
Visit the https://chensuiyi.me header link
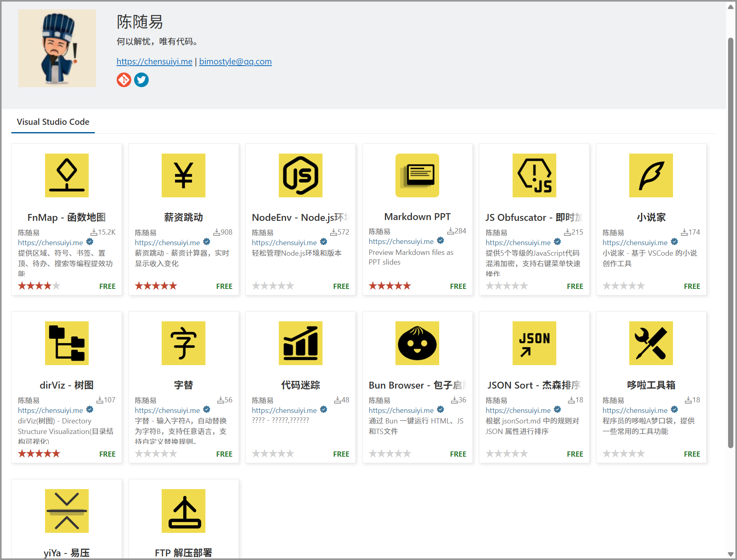tap(154, 62)
